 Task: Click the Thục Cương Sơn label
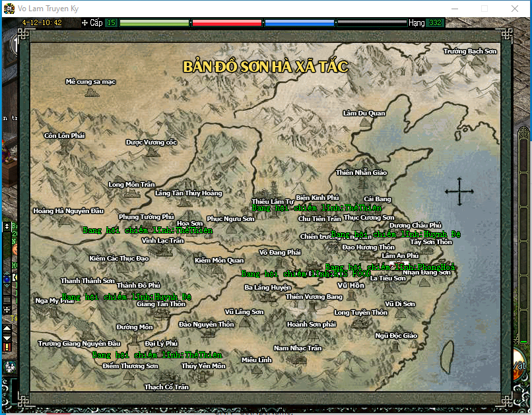point(369,217)
